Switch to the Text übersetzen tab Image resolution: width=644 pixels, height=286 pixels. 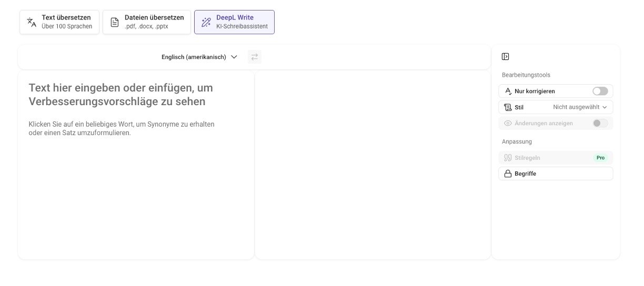point(59,22)
